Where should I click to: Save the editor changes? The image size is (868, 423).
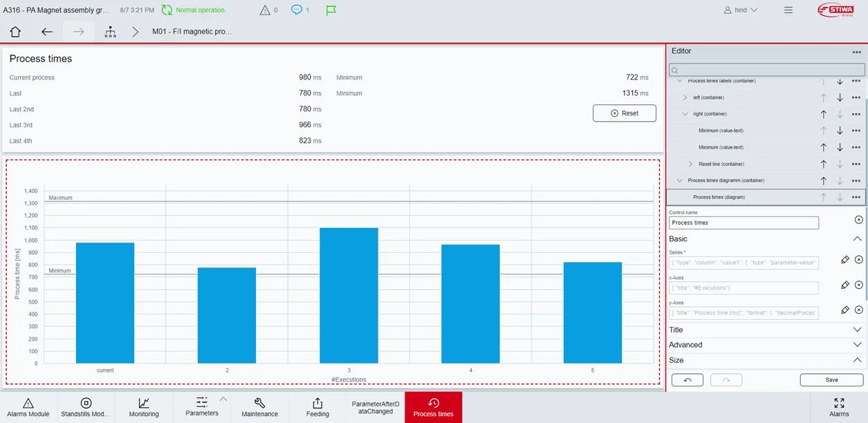(831, 379)
